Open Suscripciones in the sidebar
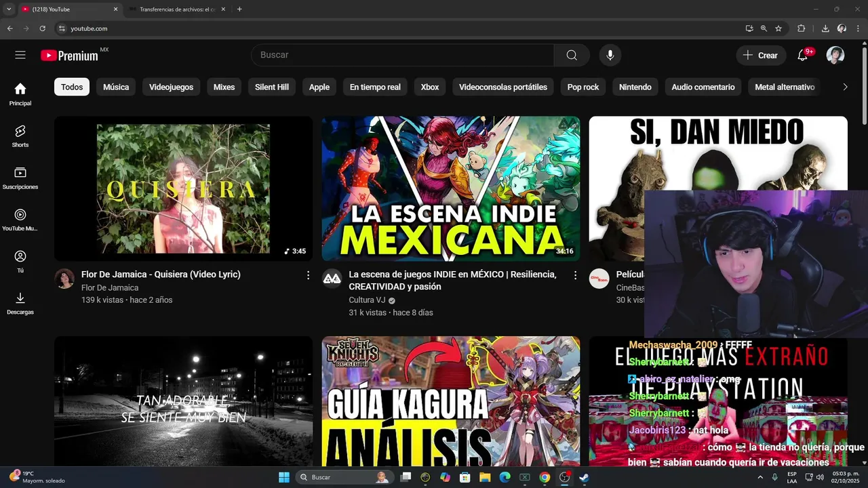Image resolution: width=868 pixels, height=488 pixels. click(20, 178)
